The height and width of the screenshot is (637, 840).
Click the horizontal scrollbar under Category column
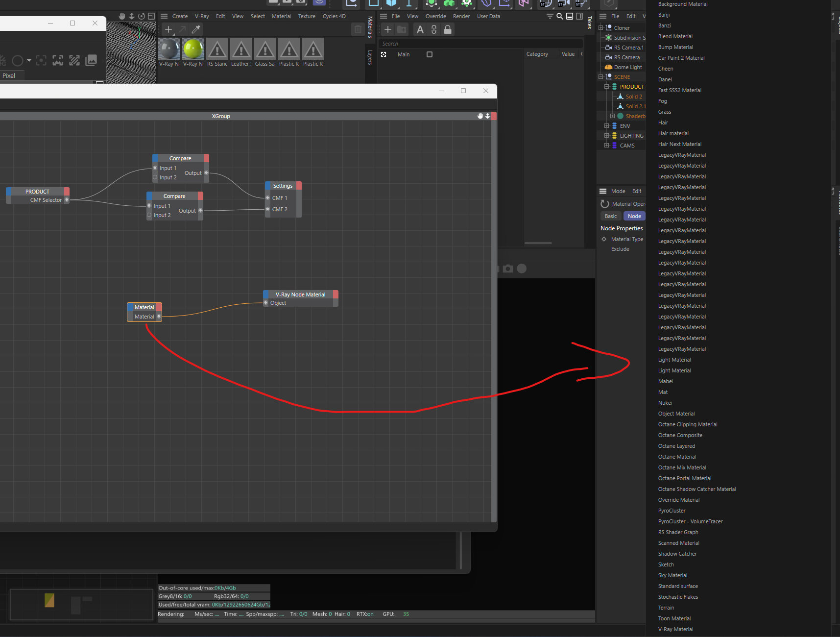point(538,243)
